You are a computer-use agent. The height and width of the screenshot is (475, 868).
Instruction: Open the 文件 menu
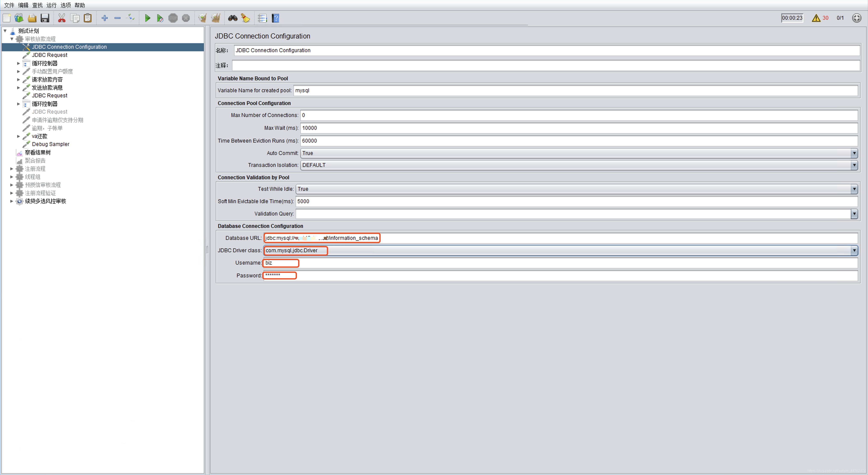click(x=9, y=5)
